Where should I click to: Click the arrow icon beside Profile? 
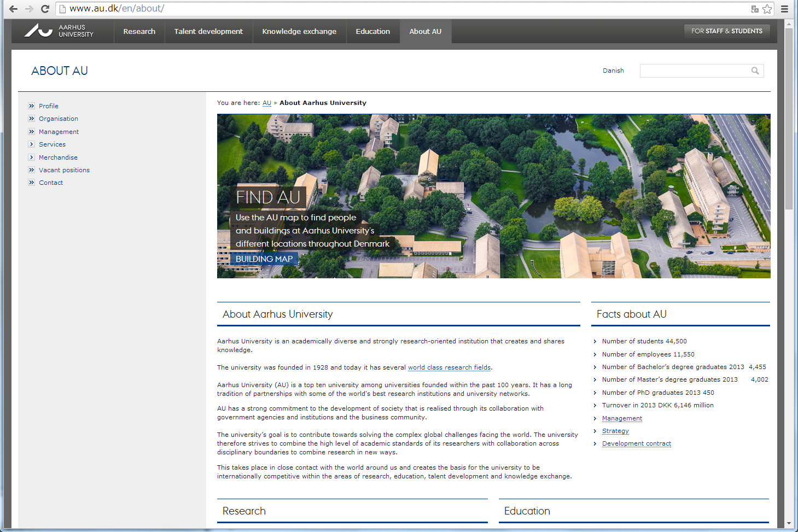tap(31, 106)
